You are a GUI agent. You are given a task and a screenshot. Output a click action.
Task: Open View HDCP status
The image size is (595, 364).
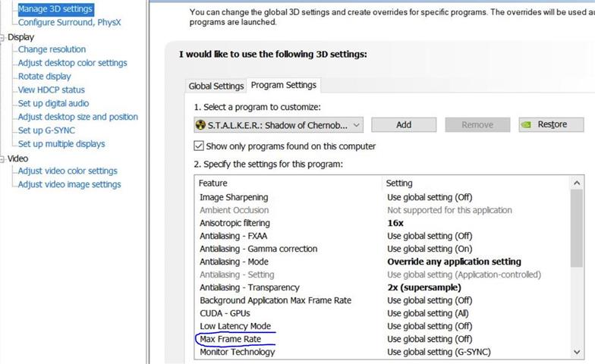pos(52,89)
